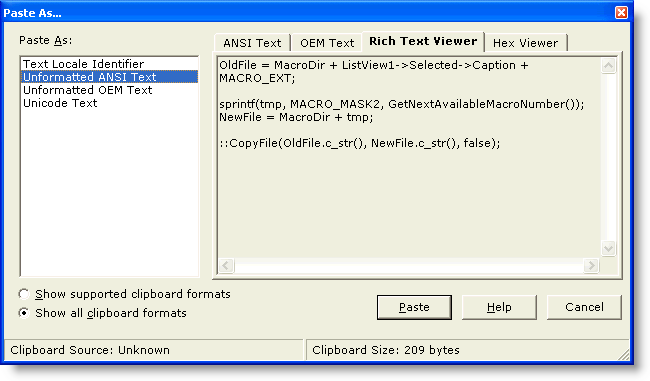This screenshot has height=381, width=650.
Task: Click the ::CopyFile line in preview
Action: point(359,143)
